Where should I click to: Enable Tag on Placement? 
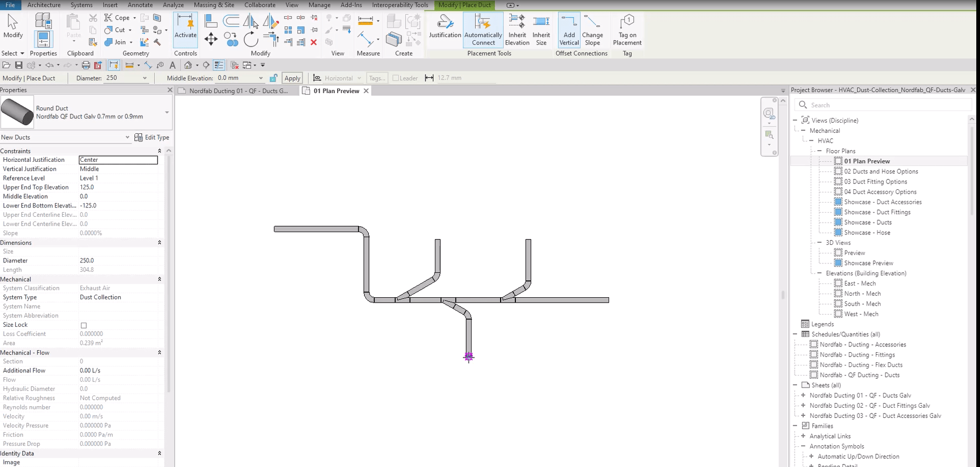627,30
